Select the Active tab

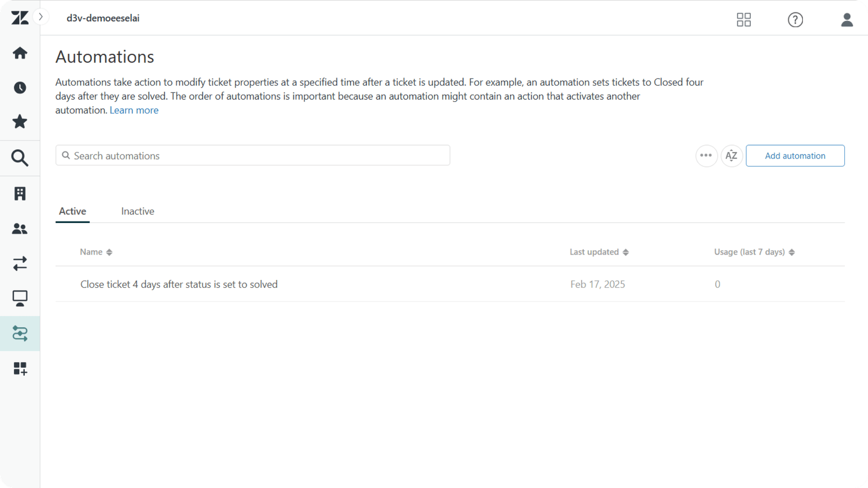click(72, 211)
